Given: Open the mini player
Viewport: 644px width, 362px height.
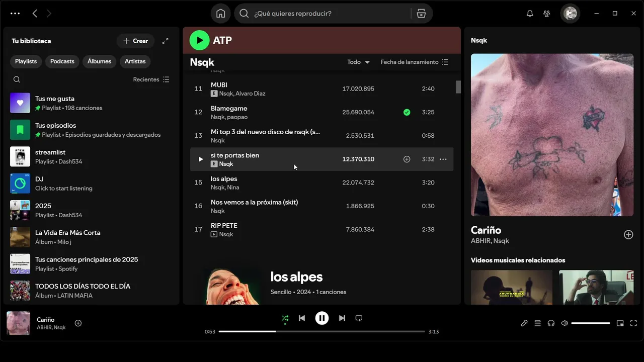Looking at the screenshot, I should [x=620, y=323].
